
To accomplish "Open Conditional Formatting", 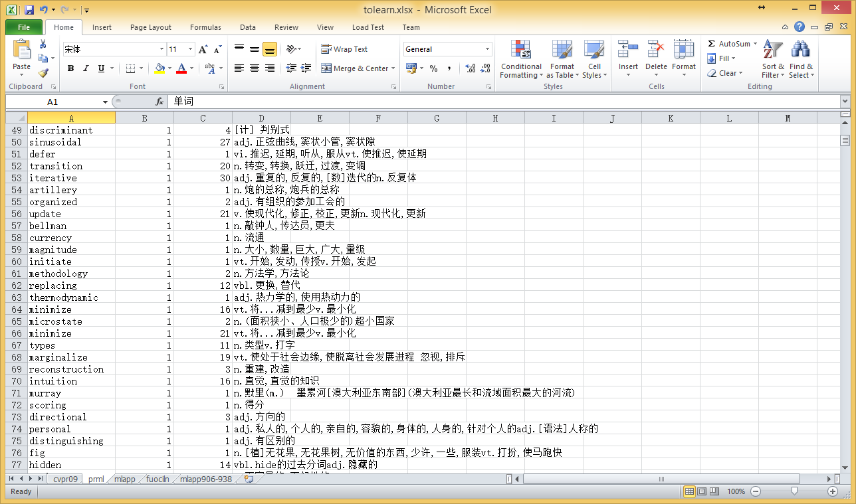I will (x=521, y=59).
